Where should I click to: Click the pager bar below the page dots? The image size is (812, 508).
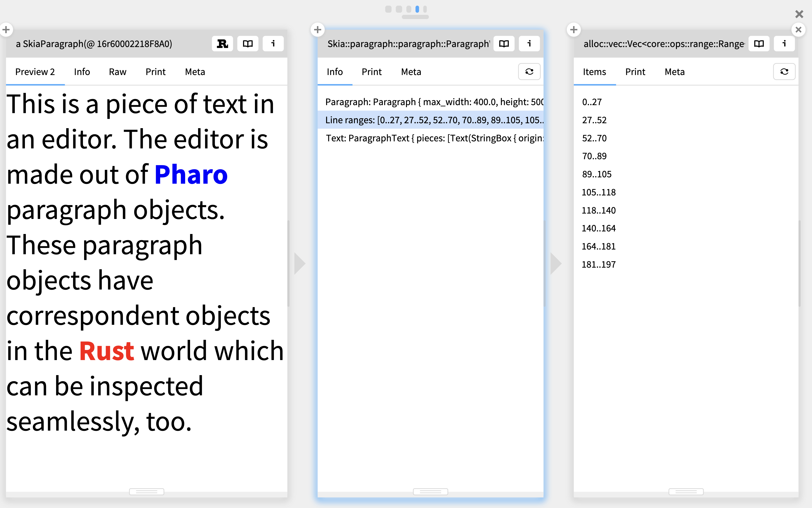(x=415, y=17)
